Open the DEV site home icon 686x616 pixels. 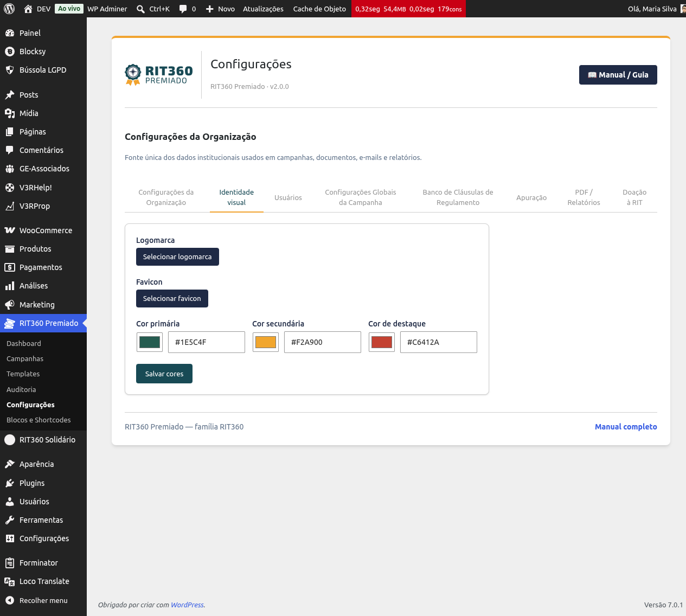[x=28, y=9]
